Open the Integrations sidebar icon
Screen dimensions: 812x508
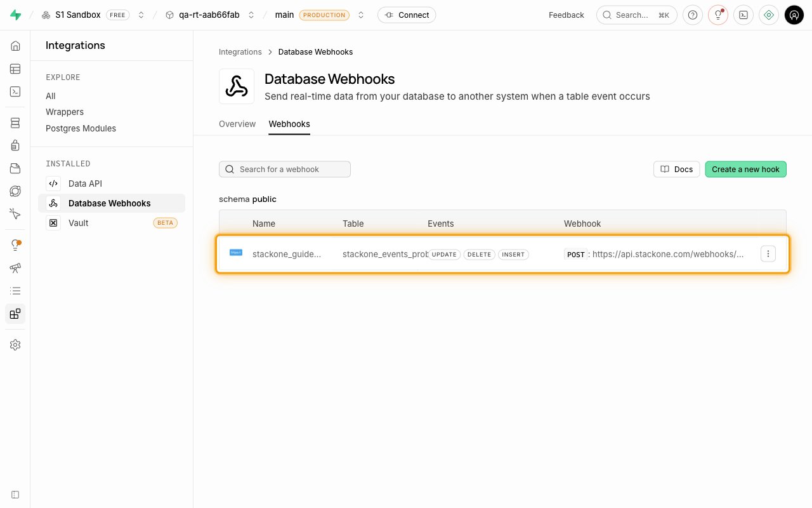tap(15, 314)
